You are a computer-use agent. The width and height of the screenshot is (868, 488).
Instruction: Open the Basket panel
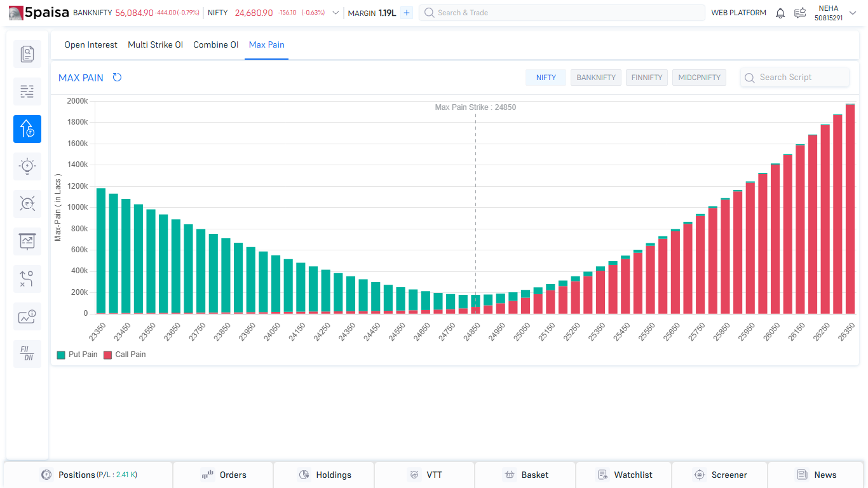click(525, 475)
